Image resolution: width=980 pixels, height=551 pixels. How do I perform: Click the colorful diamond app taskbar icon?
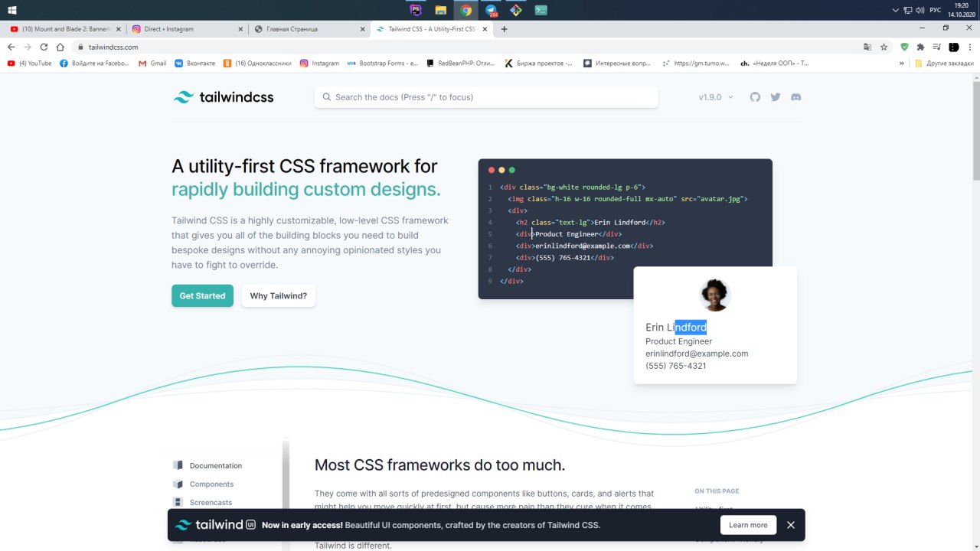pos(516,10)
